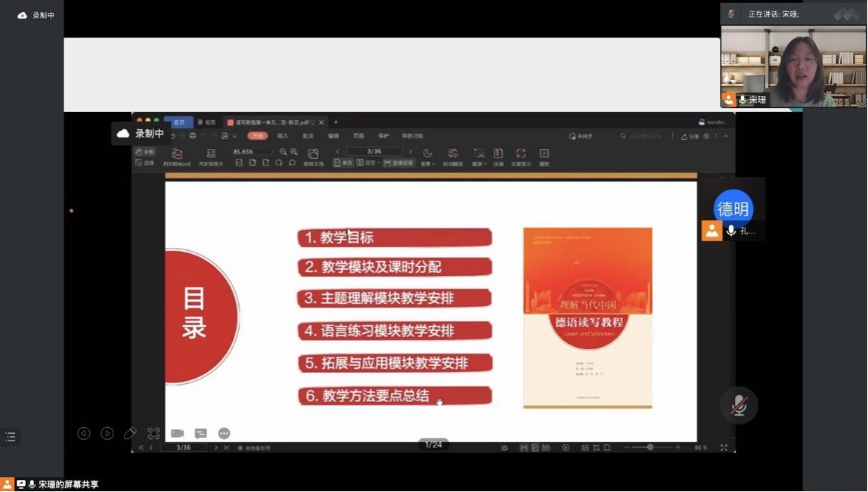Viewport: 868px width, 492px height.
Task: Toggle the 连续阅读 continuous reading mode
Action: click(398, 163)
